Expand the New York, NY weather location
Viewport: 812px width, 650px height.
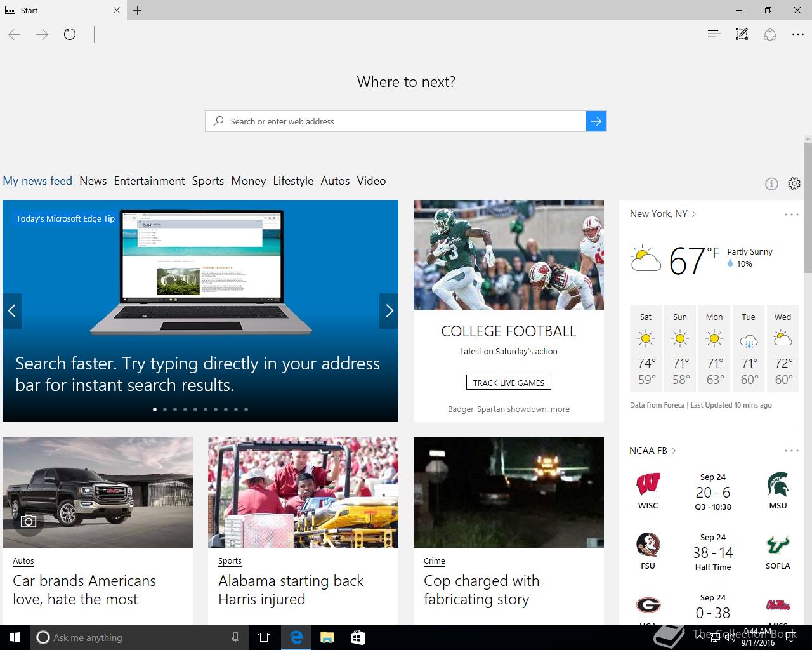coord(663,214)
